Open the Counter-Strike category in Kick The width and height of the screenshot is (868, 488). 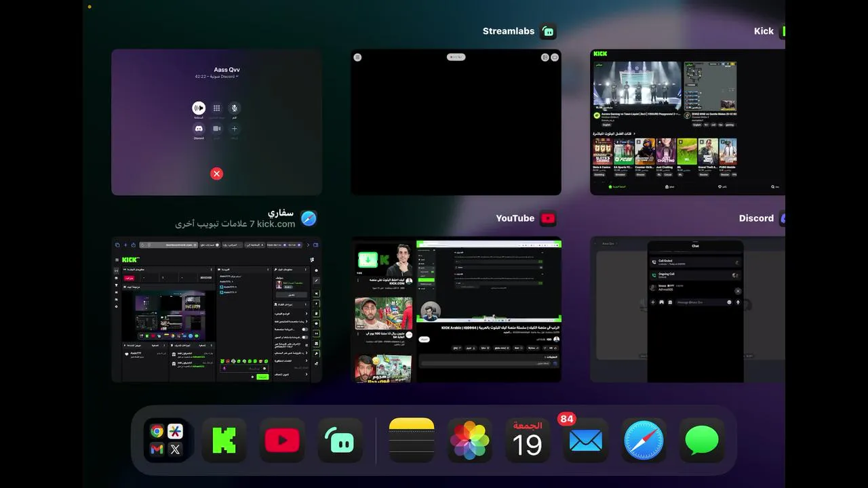pos(645,151)
